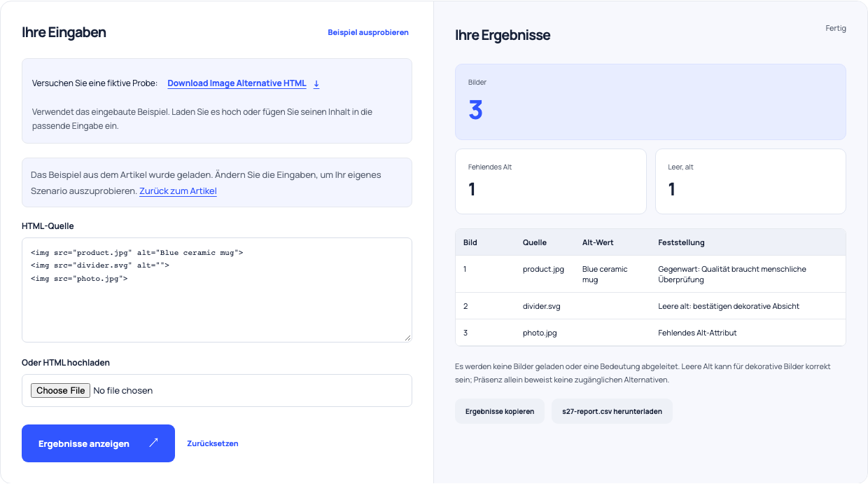Click the Quelle column header

[535, 242]
